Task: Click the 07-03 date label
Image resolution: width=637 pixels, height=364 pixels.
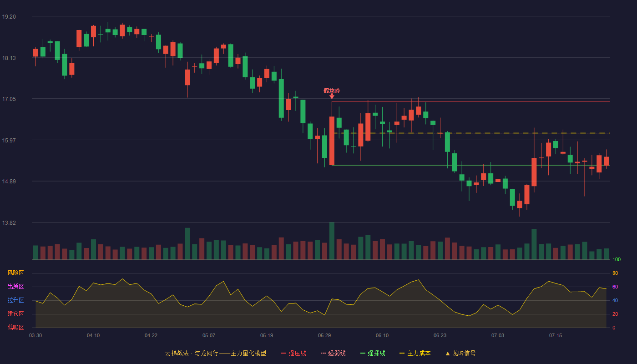Action: (x=498, y=335)
